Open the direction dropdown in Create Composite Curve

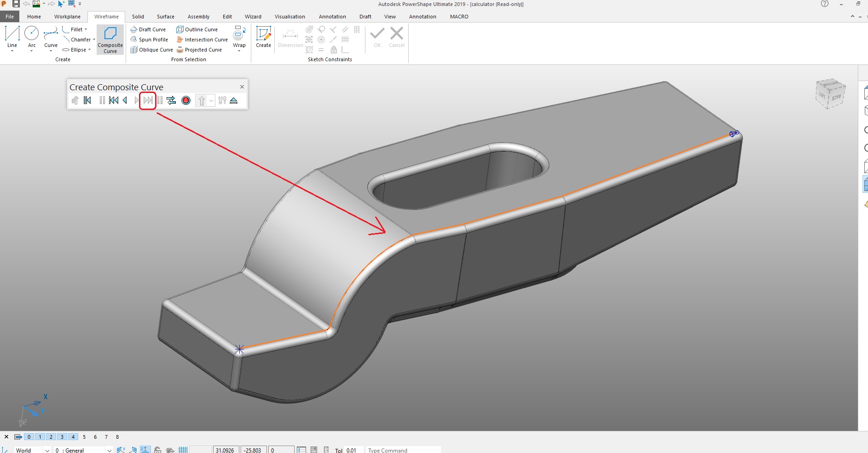[x=211, y=100]
